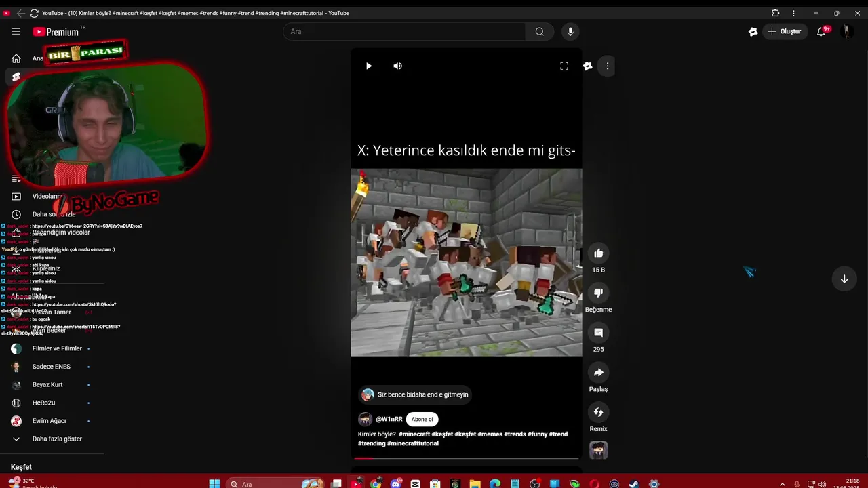Open the sound source thumbnail
The image size is (868, 488).
pyautogui.click(x=598, y=450)
